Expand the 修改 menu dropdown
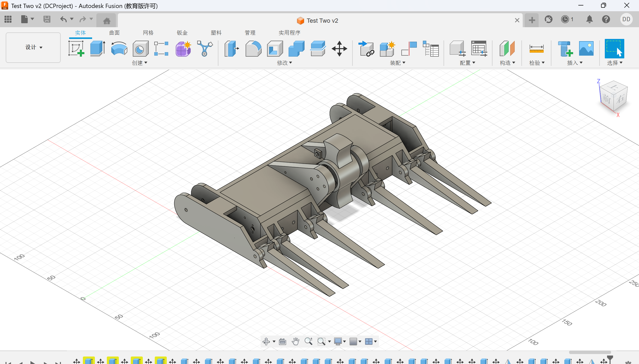639x364 pixels. [284, 63]
